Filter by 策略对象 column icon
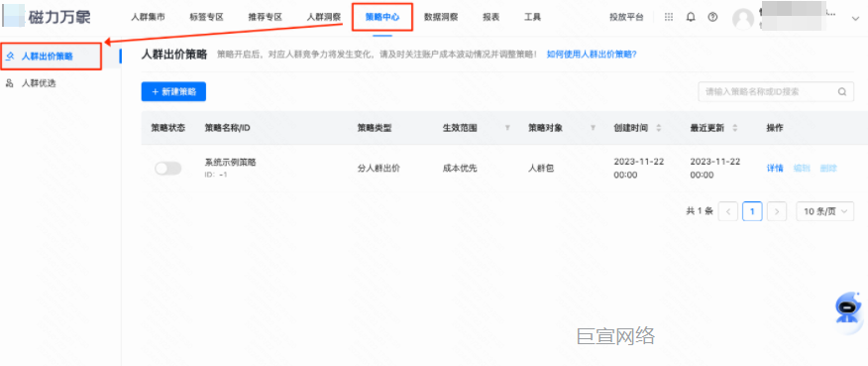868x366 pixels. tap(593, 128)
